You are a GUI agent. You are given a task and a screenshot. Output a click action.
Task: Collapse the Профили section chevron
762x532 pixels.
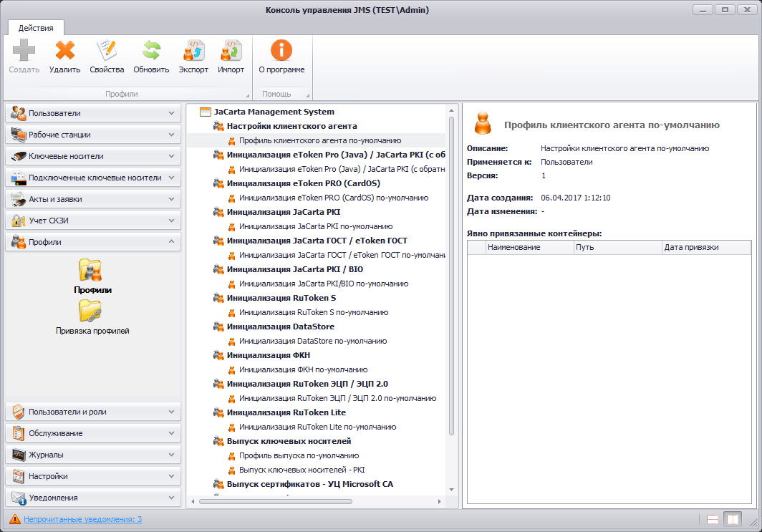(172, 241)
